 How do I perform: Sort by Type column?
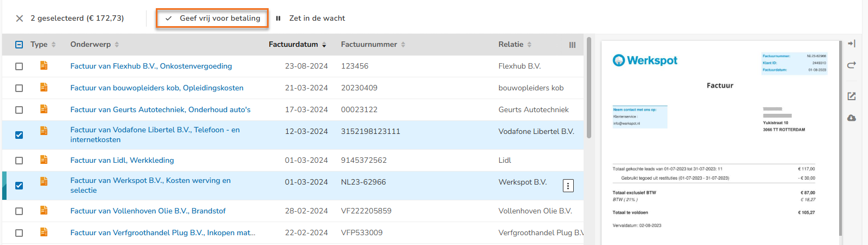[x=43, y=45]
